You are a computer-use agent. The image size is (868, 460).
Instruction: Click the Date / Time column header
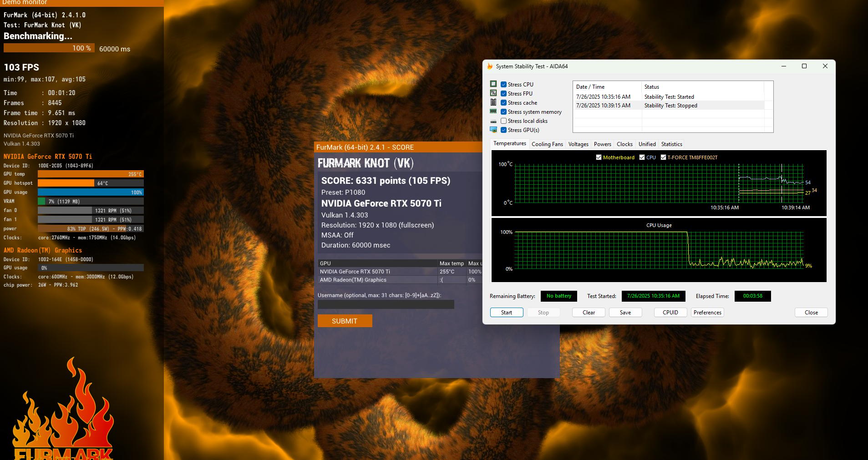607,86
